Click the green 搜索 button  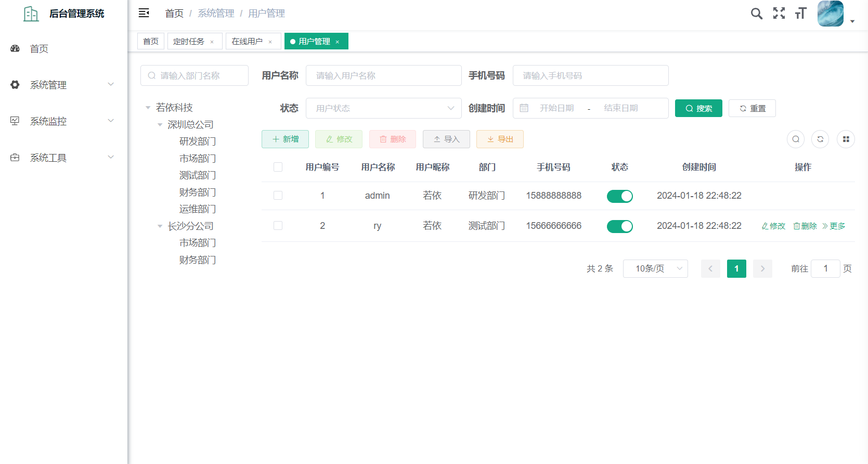pyautogui.click(x=698, y=108)
